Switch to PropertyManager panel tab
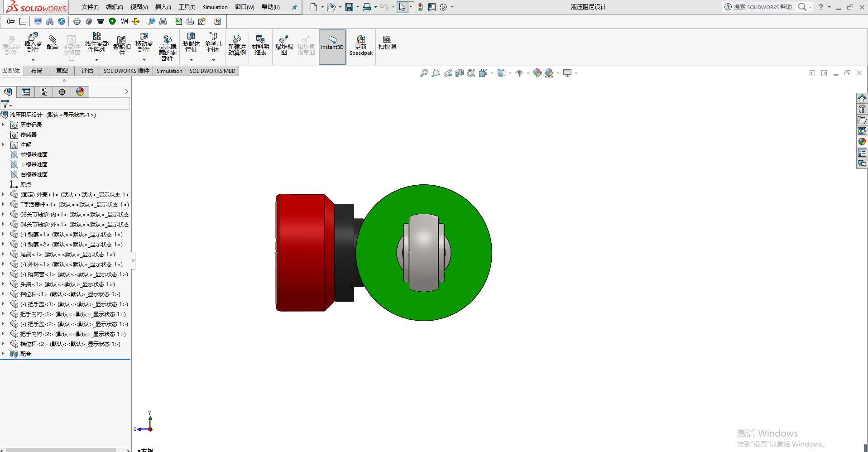 click(x=26, y=92)
